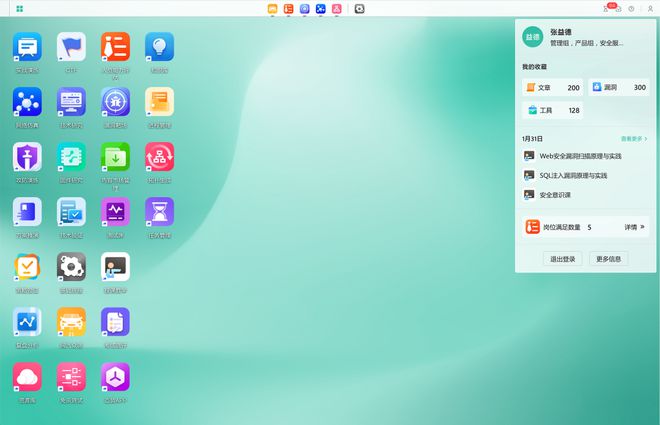Click the 更多信息 button
The width and height of the screenshot is (660, 425).
tap(609, 259)
